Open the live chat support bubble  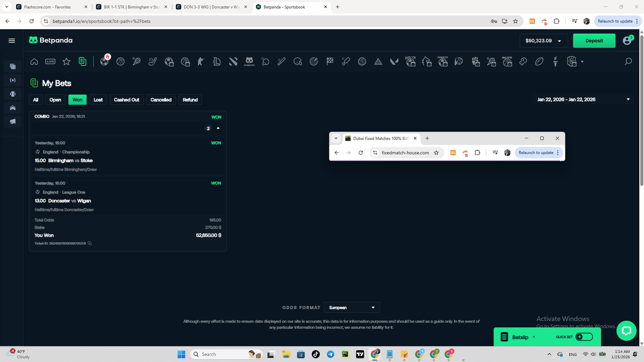626,331
